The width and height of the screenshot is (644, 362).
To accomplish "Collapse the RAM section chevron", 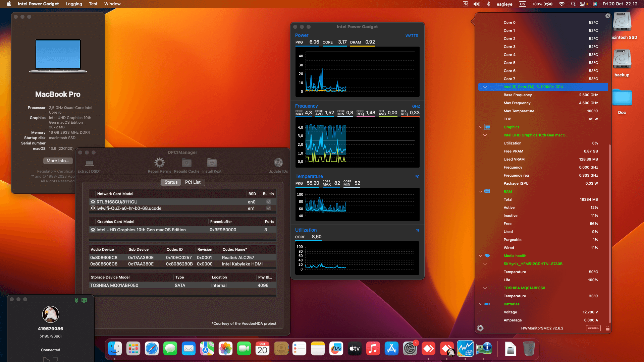I will tap(481, 191).
